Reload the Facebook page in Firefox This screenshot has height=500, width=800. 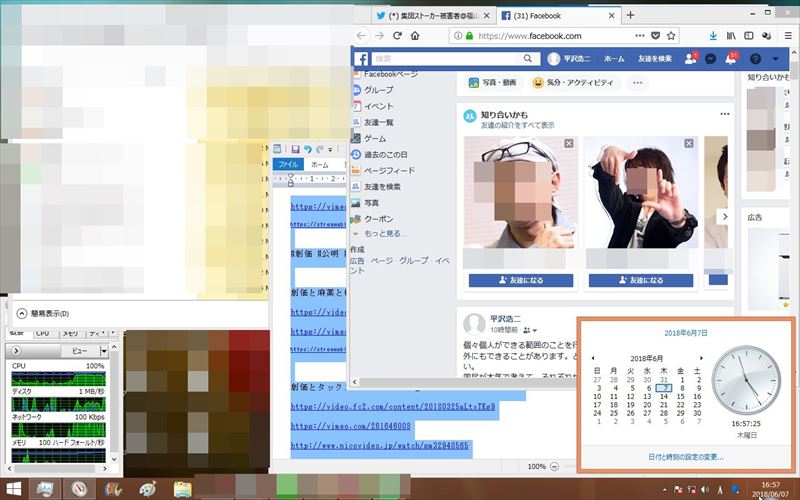pyautogui.click(x=397, y=36)
